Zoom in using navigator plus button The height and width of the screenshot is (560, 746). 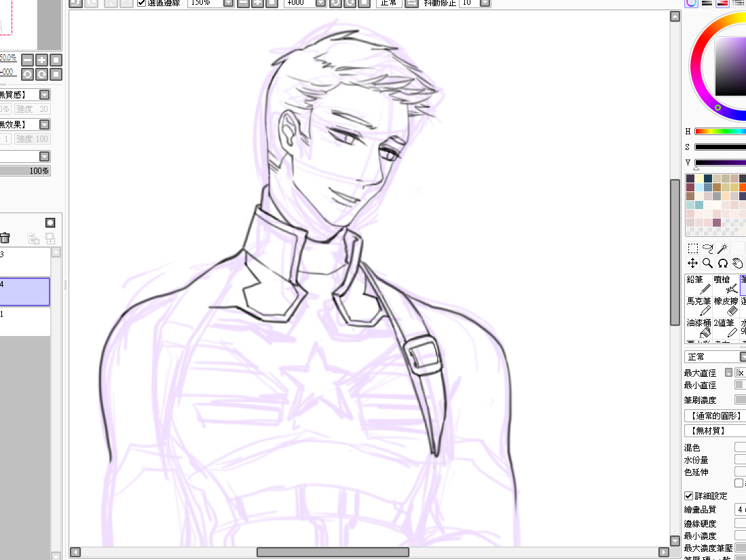[x=42, y=60]
